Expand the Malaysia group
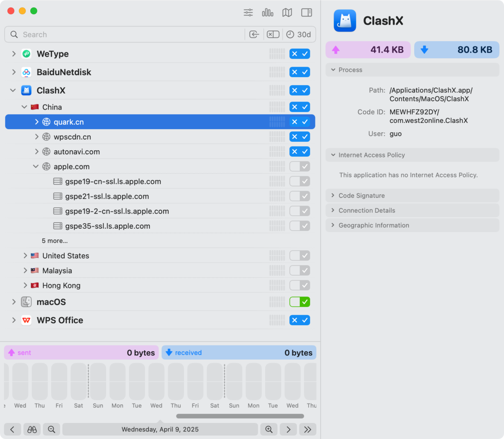Screen dimensions: 504x439 point(25,271)
